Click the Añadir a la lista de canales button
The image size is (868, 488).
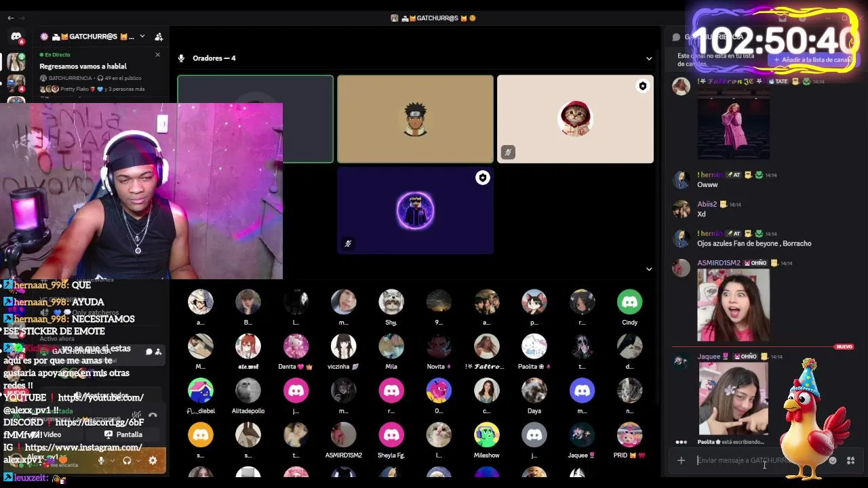(812, 60)
